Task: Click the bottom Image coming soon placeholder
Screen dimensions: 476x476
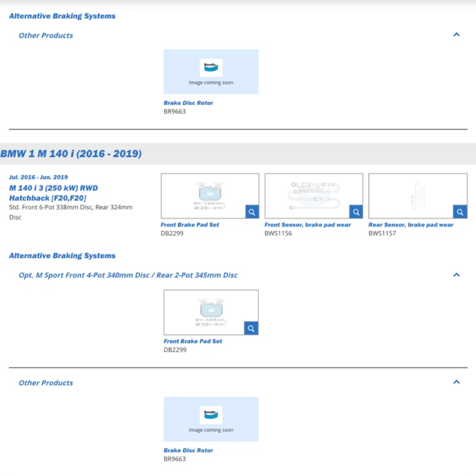Action: [x=211, y=419]
